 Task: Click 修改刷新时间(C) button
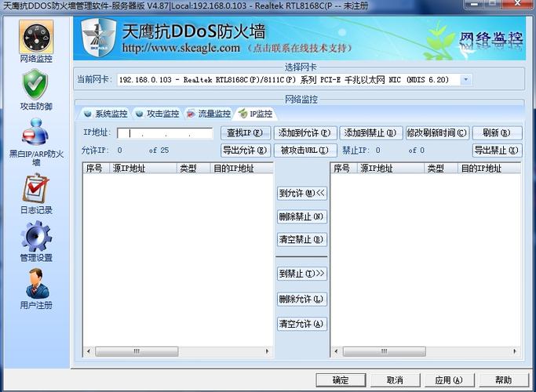click(x=437, y=132)
